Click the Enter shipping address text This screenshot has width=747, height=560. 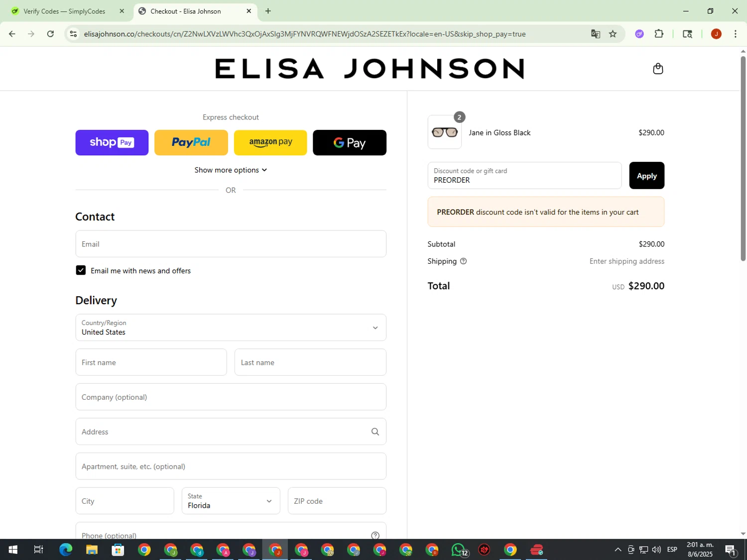coord(626,261)
